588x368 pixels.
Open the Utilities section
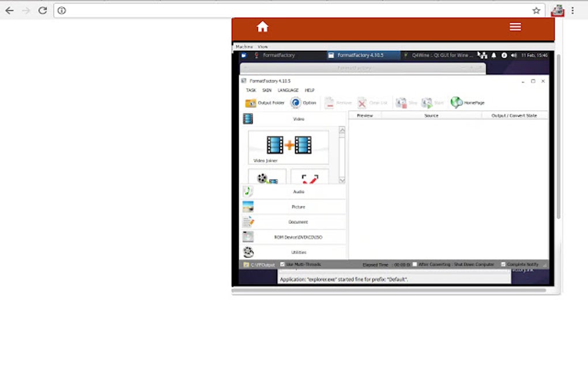pos(299,251)
